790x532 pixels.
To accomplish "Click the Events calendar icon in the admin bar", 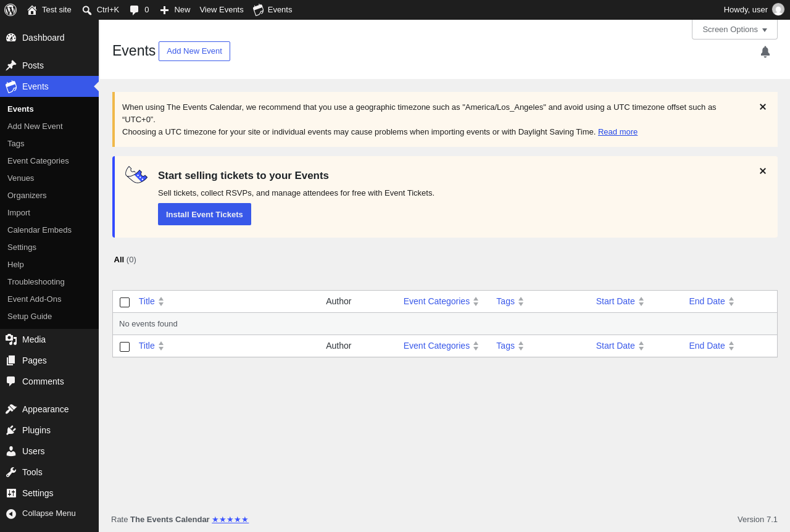I will point(258,10).
